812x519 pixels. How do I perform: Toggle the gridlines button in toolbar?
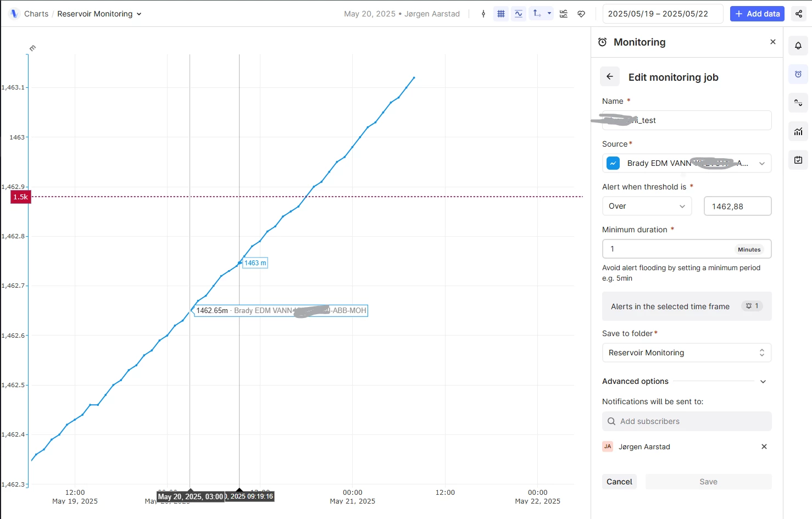(501, 14)
